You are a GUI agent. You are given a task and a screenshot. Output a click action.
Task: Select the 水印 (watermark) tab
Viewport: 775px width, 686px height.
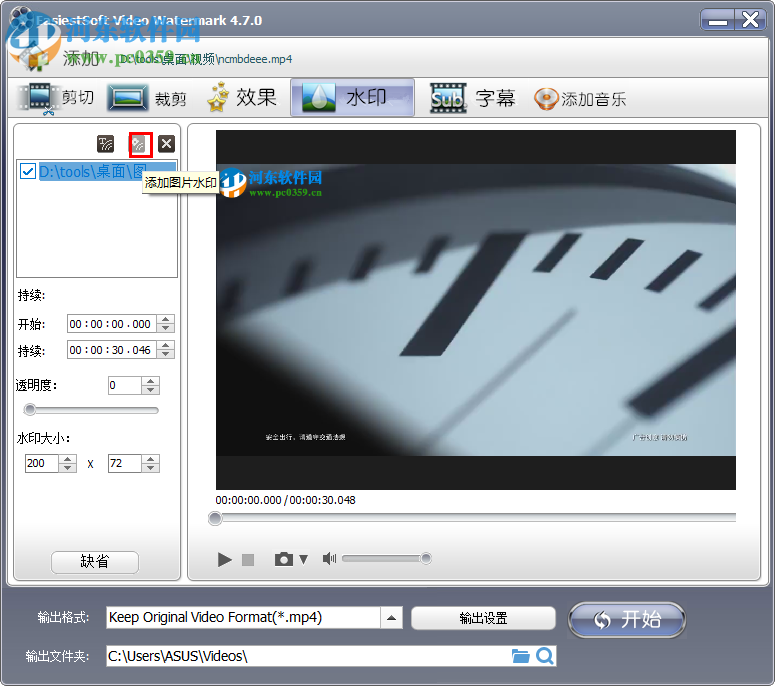pyautogui.click(x=352, y=97)
